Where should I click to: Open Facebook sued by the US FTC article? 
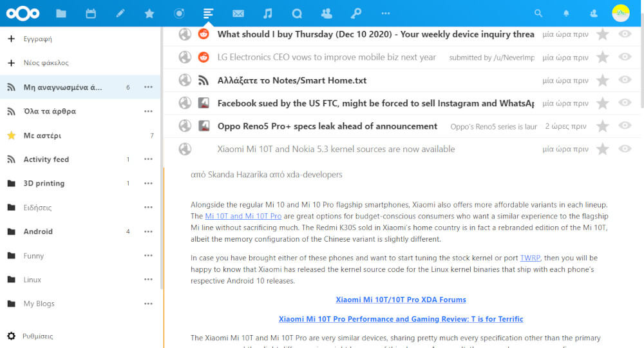click(x=376, y=103)
